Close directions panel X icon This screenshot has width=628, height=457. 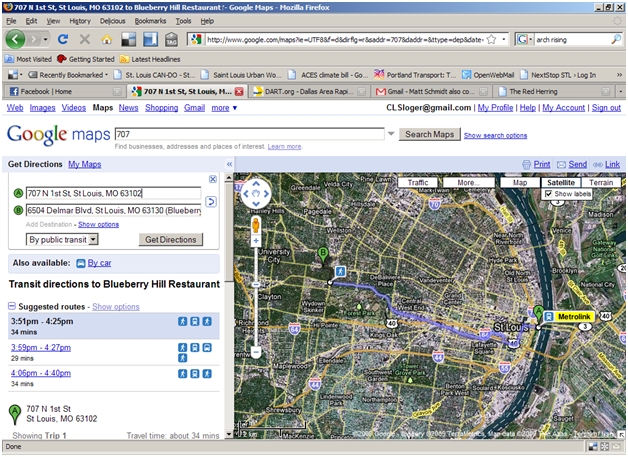coord(213,179)
